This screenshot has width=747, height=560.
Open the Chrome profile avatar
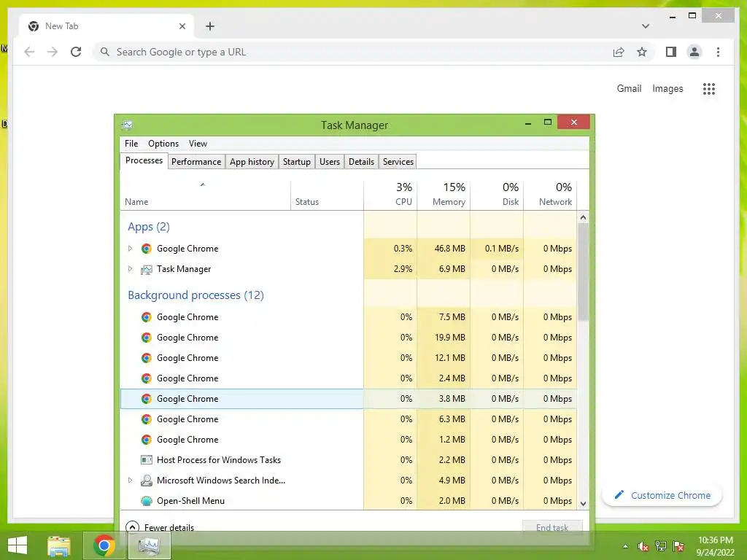coord(694,52)
